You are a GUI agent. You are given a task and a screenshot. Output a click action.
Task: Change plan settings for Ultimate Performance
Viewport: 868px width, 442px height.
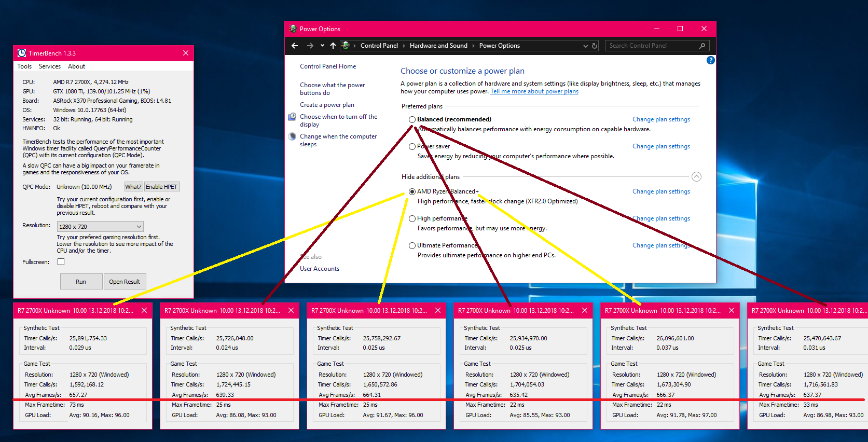[x=661, y=245]
